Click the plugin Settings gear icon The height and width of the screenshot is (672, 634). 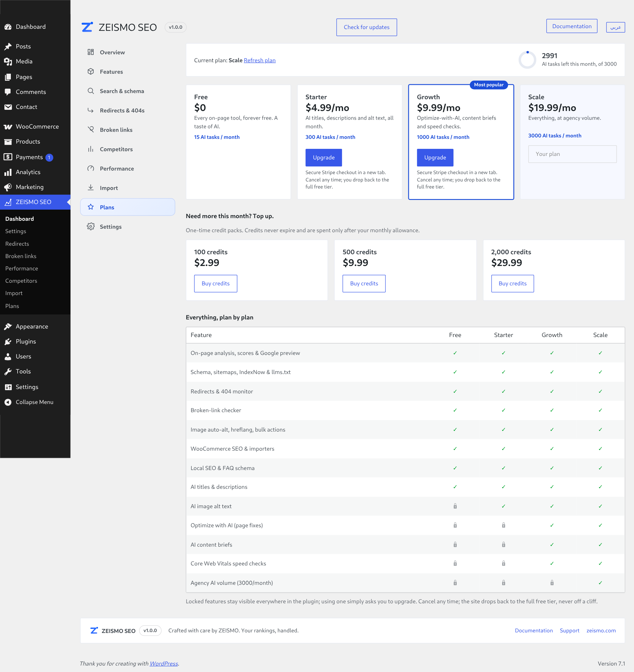[91, 226]
